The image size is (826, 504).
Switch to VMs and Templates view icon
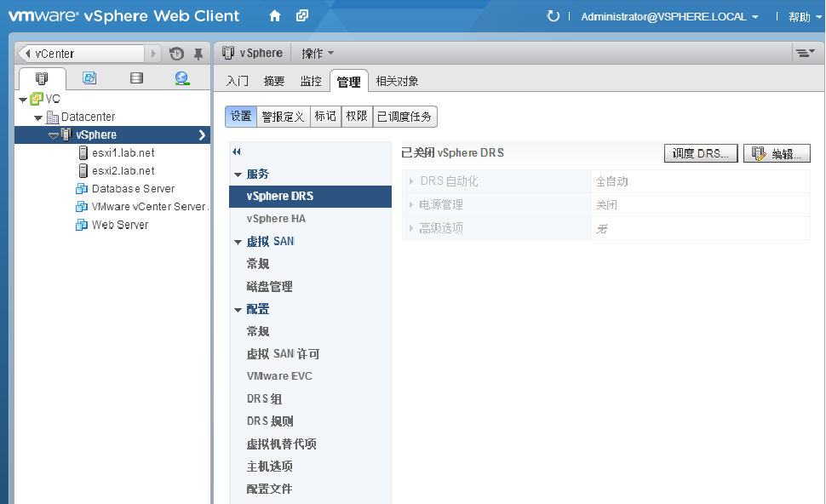pyautogui.click(x=89, y=78)
